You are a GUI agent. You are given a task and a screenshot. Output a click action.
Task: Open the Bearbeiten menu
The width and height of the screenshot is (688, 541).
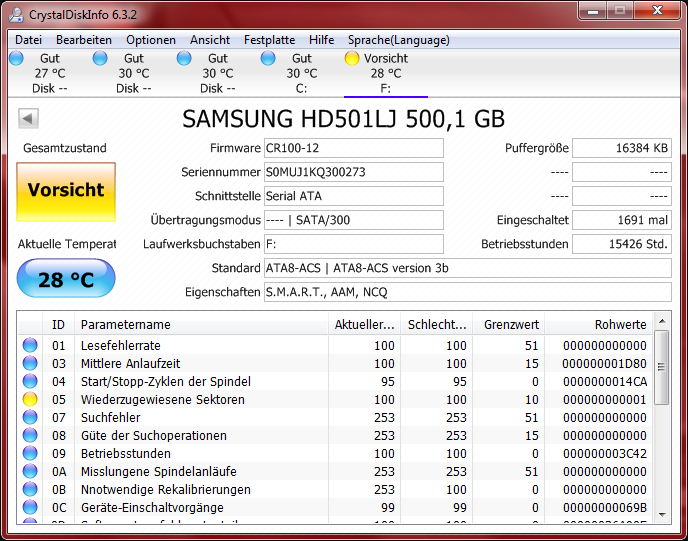point(84,40)
